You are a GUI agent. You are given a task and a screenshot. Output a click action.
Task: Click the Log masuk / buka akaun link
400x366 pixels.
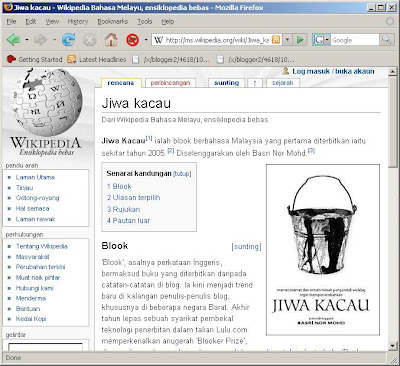click(x=333, y=71)
